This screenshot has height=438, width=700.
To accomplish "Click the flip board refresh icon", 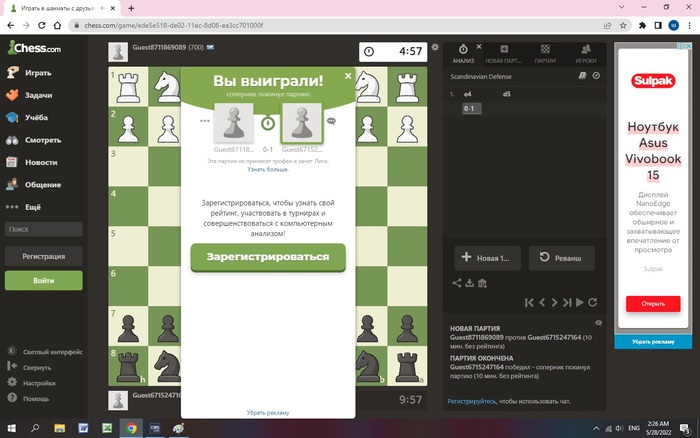I will [x=592, y=302].
